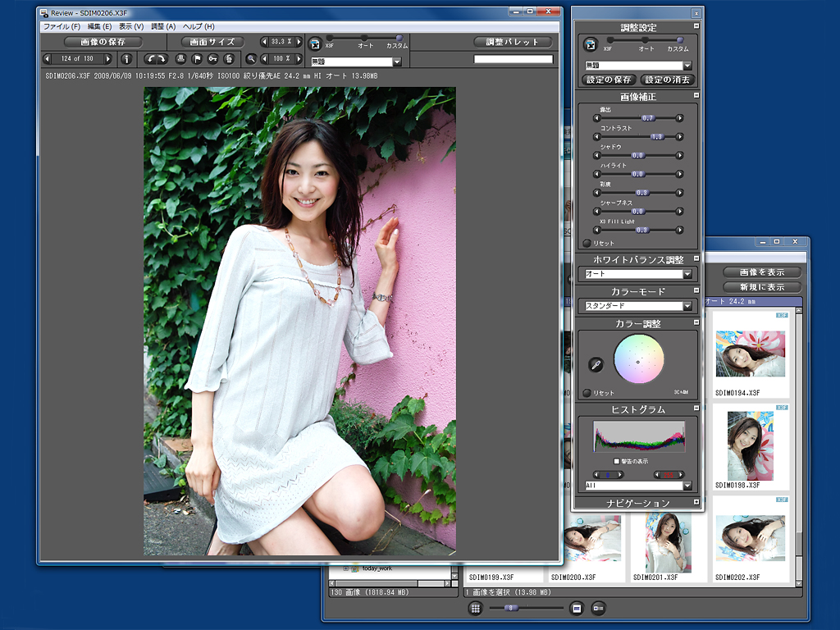Open the ファイル (F) menu
Viewport: 840px width, 630px height.
coord(61,27)
